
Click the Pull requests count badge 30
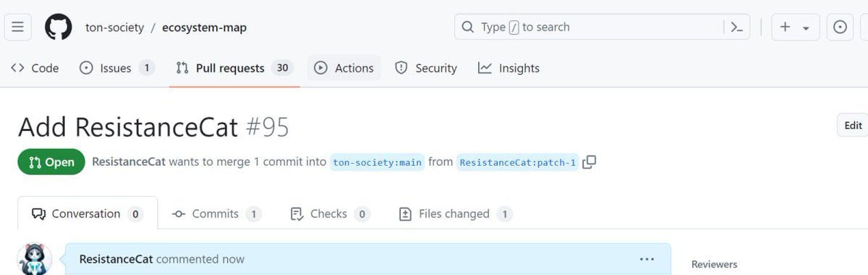(282, 68)
